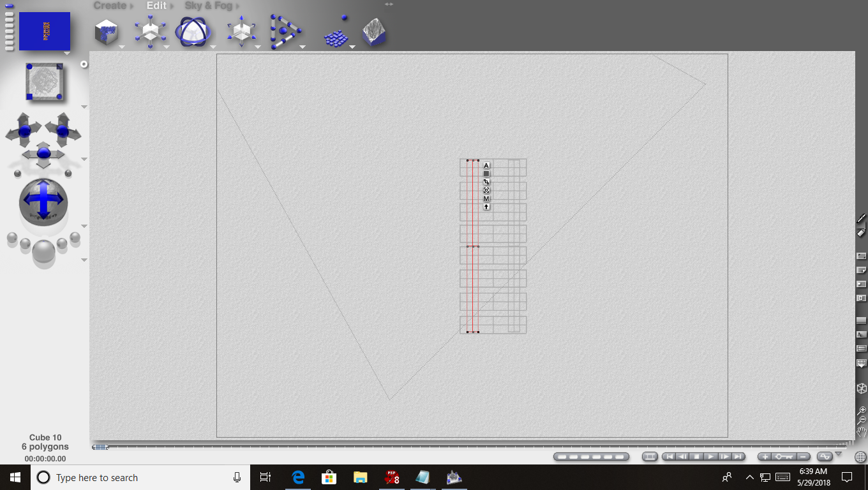Click the Nano Preview blue thumbnail
This screenshot has width=868, height=490.
click(45, 31)
